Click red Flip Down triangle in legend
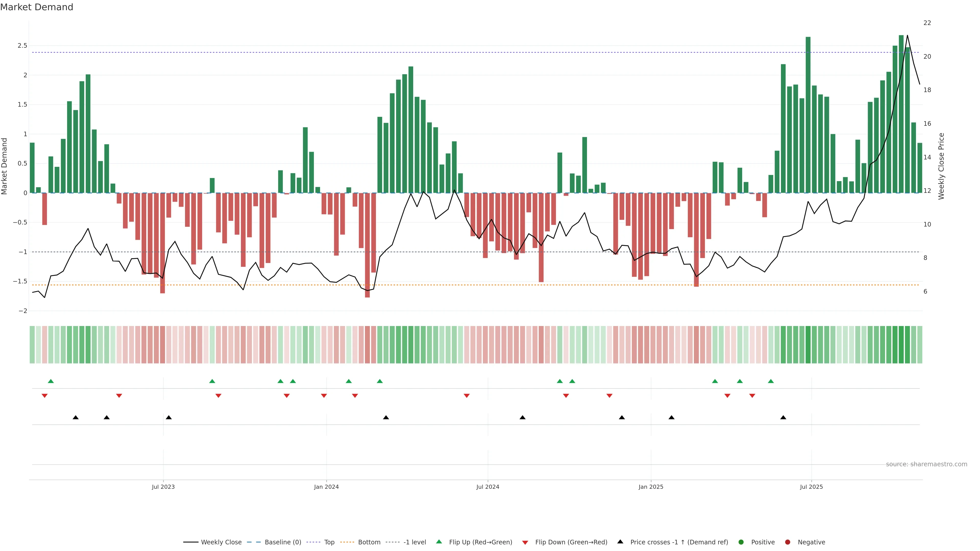The height and width of the screenshot is (551, 980). (x=525, y=543)
